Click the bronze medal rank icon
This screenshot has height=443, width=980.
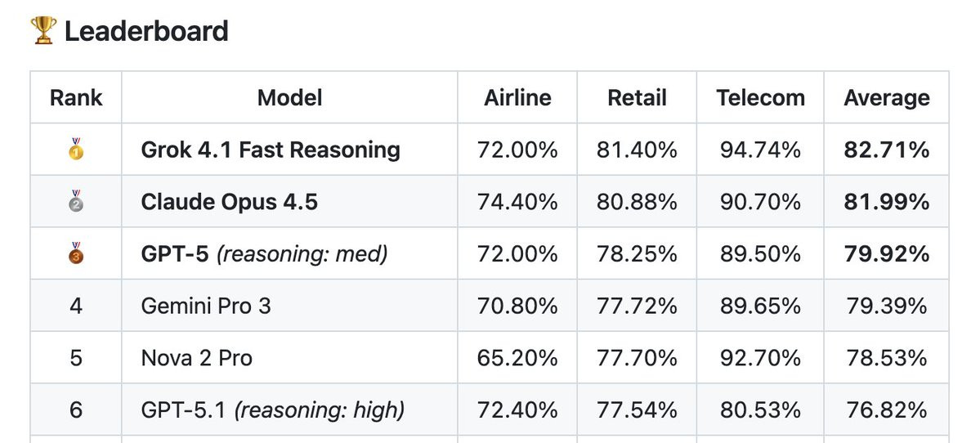tap(76, 253)
